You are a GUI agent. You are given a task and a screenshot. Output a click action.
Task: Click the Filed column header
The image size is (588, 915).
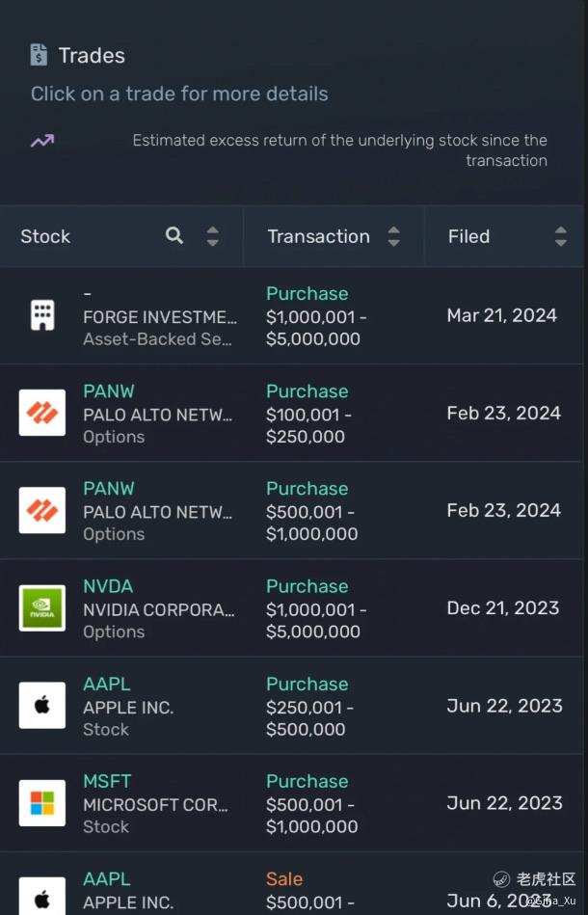pyautogui.click(x=469, y=236)
